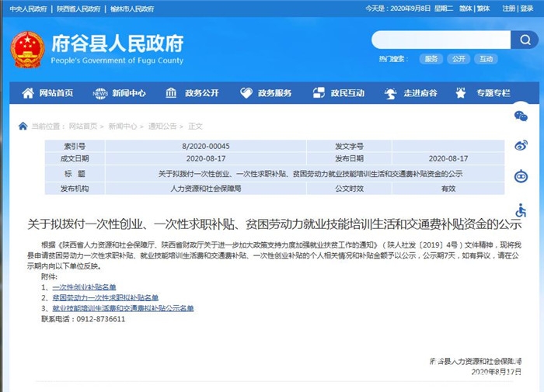Open the 专题专栏 navigation tab

point(493,93)
